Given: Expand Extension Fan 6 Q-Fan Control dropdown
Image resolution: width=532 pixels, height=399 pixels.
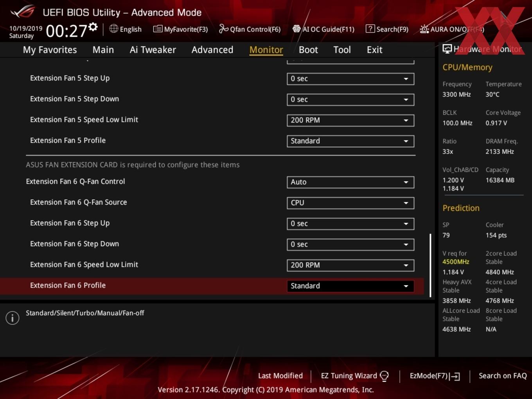Looking at the screenshot, I should tap(350, 182).
